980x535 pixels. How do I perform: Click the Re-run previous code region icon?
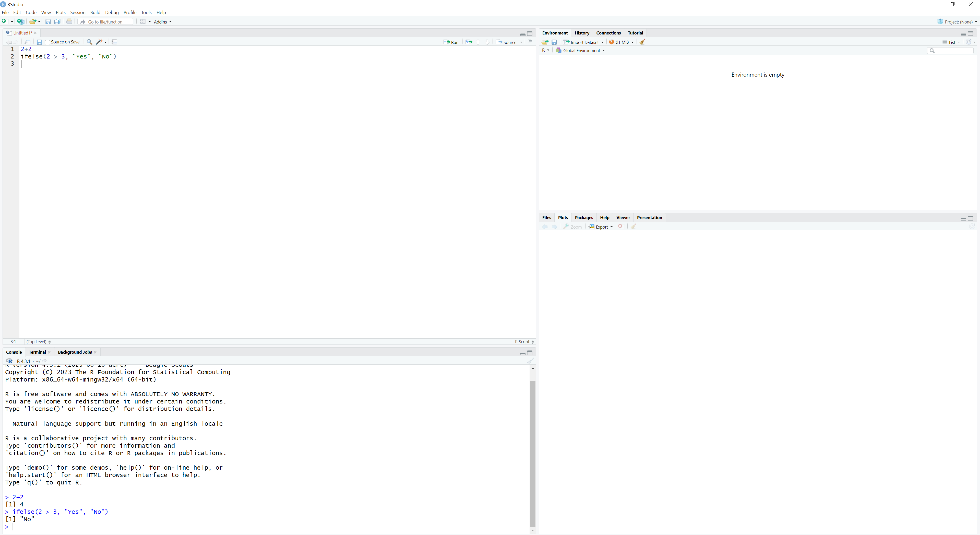pyautogui.click(x=469, y=42)
